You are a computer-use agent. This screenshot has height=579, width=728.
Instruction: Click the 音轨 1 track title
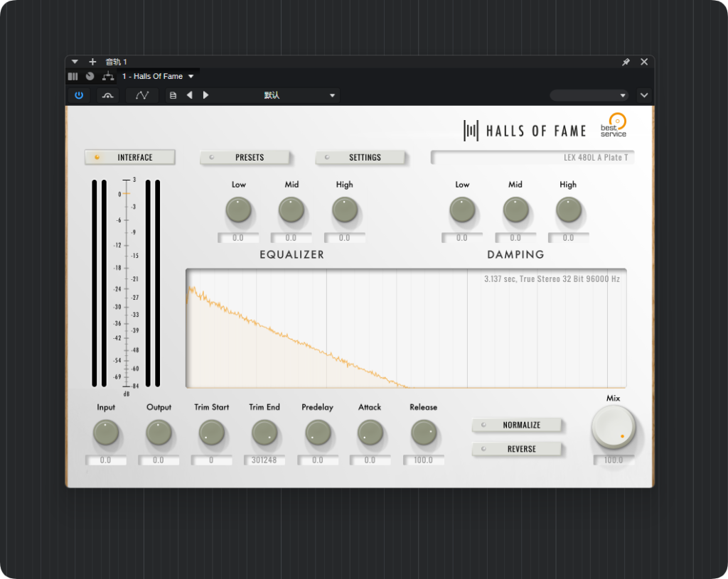116,62
